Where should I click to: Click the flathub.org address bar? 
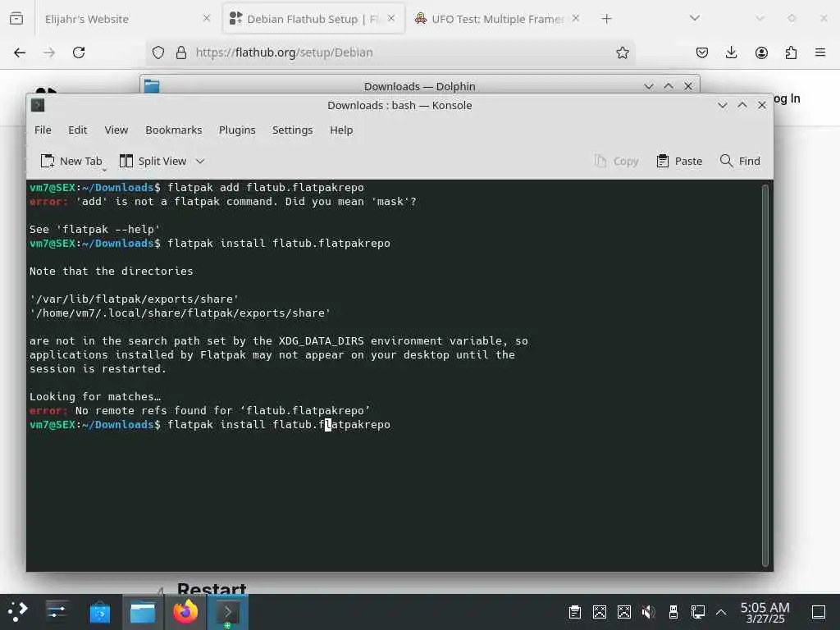click(x=391, y=52)
